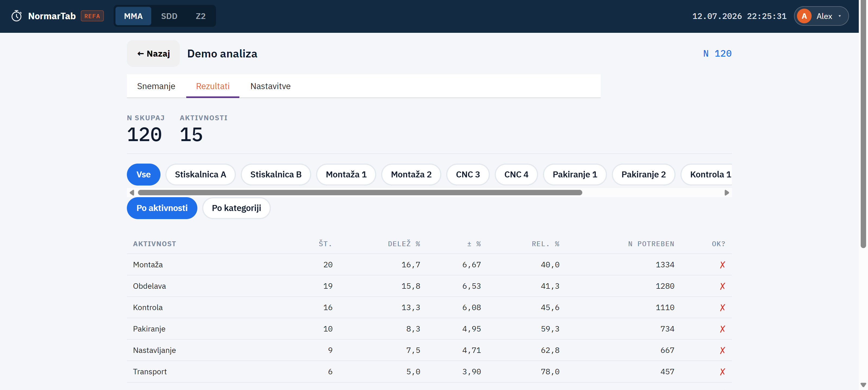Click the ± % column header
The image size is (868, 390).
(474, 244)
